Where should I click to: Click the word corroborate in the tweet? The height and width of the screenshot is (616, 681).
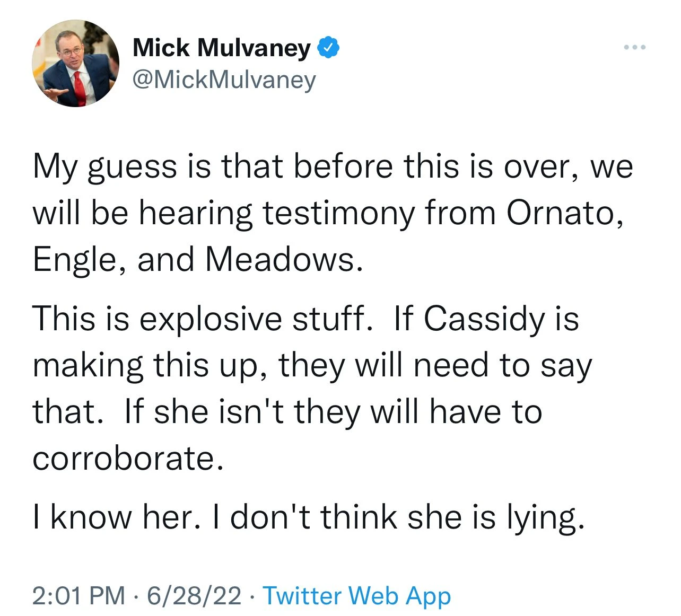click(x=127, y=458)
